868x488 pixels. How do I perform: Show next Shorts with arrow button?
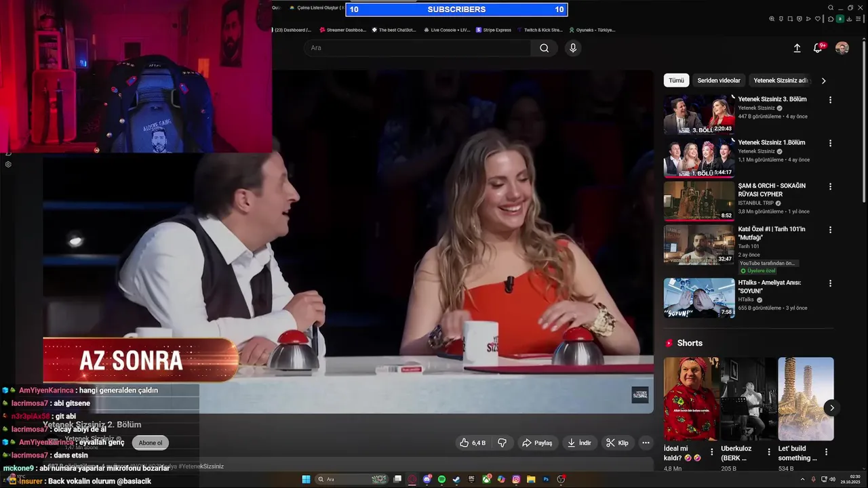point(831,407)
